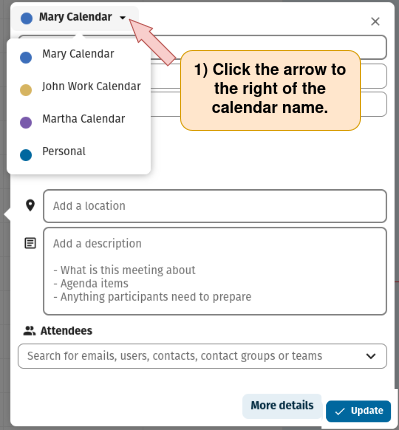The width and height of the screenshot is (399, 430).
Task: Click the Attendees people icon
Action: [x=29, y=331]
